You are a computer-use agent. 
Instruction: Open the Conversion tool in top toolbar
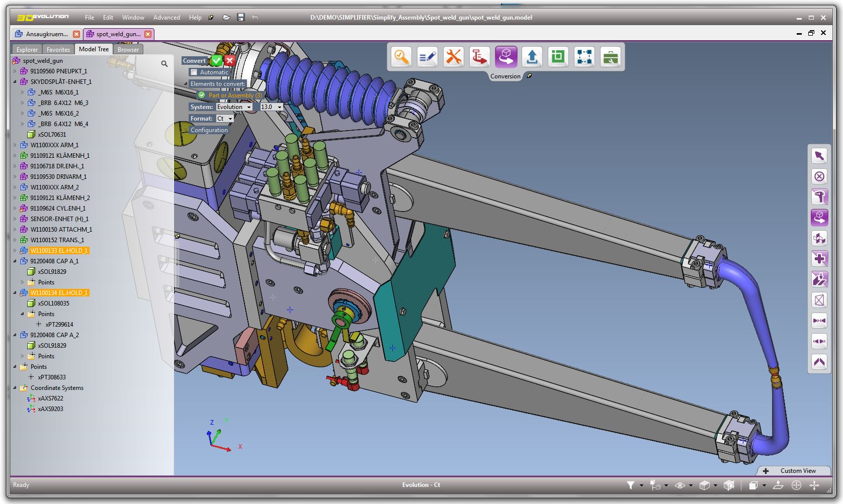[x=505, y=57]
